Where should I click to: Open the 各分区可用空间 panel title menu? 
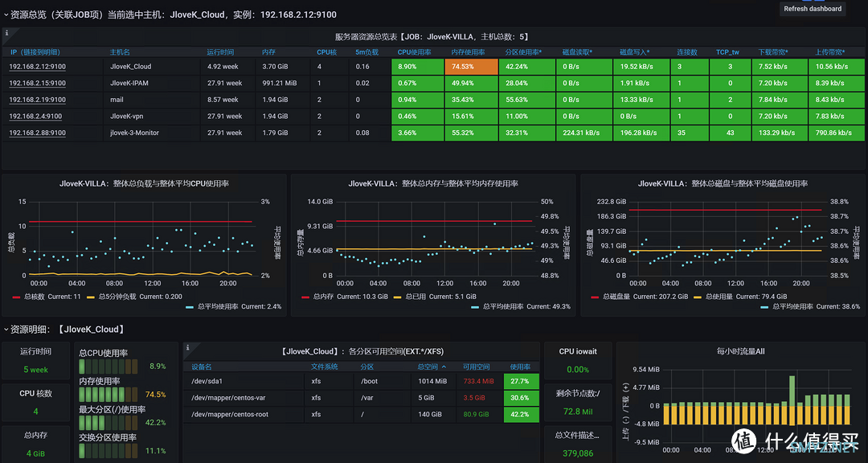(x=362, y=351)
